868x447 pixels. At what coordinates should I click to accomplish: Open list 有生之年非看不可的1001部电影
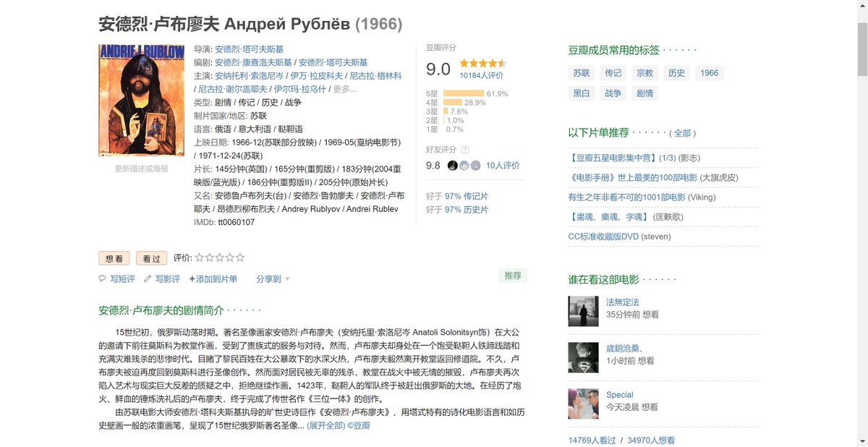click(x=626, y=197)
